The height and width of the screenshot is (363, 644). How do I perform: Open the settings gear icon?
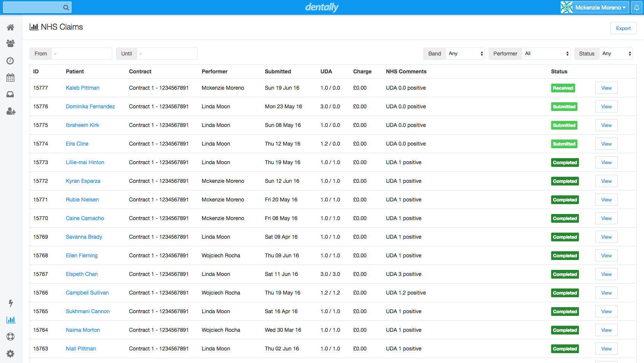point(11,353)
